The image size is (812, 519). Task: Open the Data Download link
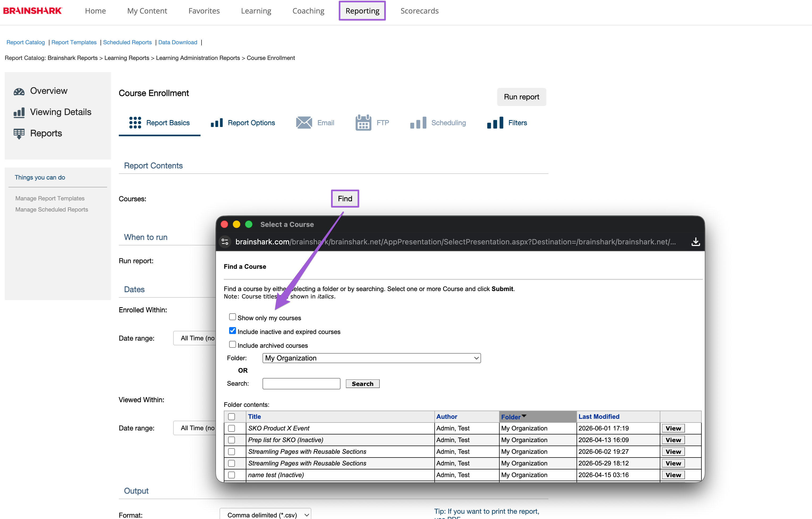(x=178, y=42)
